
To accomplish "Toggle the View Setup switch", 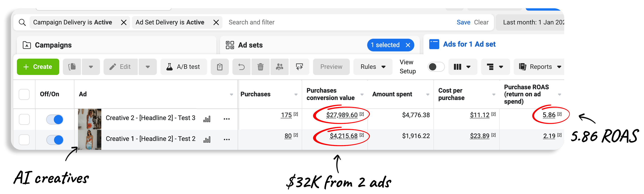I will 436,67.
